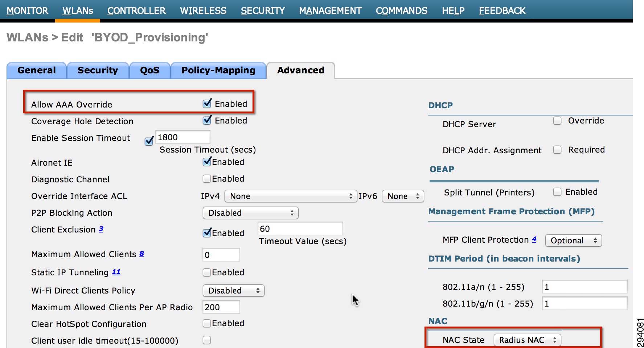Open the NAC State dropdown
Viewport: 644px width, 348px height.
[528, 340]
